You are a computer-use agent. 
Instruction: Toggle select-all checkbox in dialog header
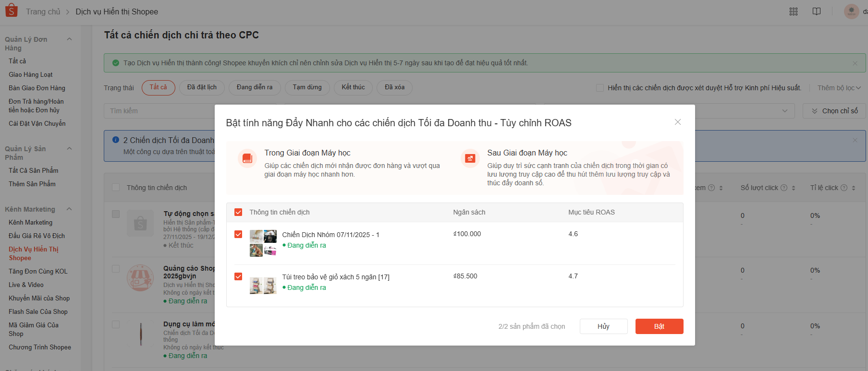pyautogui.click(x=238, y=212)
